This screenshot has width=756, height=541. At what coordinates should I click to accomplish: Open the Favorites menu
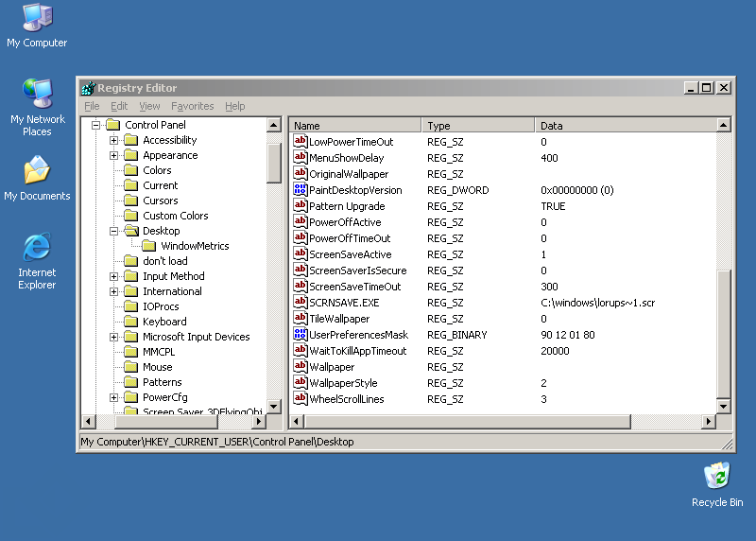coord(192,106)
